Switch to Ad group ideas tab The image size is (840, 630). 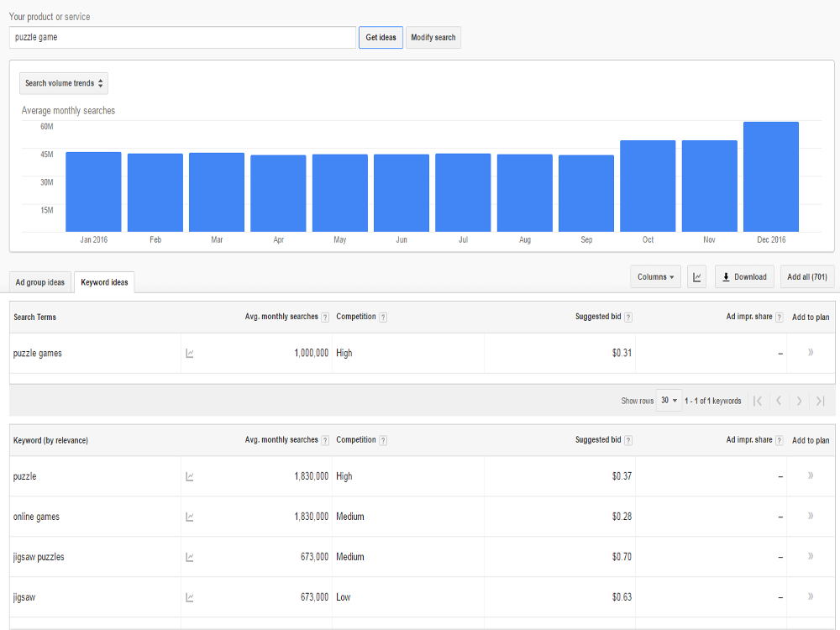click(x=40, y=282)
